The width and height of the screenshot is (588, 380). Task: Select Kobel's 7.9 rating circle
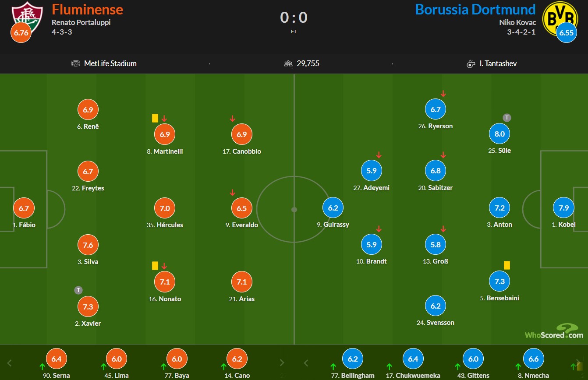coord(563,208)
